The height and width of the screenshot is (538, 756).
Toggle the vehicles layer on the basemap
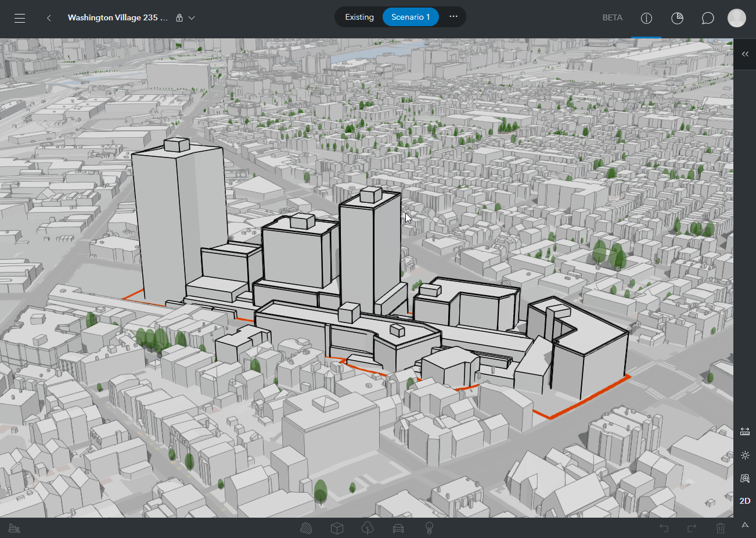click(398, 528)
